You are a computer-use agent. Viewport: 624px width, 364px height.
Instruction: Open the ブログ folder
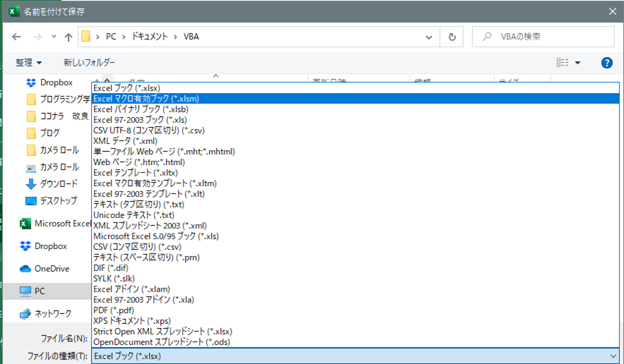click(43, 133)
